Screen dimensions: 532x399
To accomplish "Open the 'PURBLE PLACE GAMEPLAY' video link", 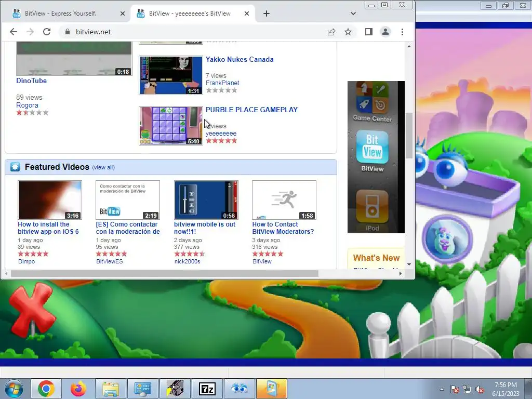I will 252,110.
